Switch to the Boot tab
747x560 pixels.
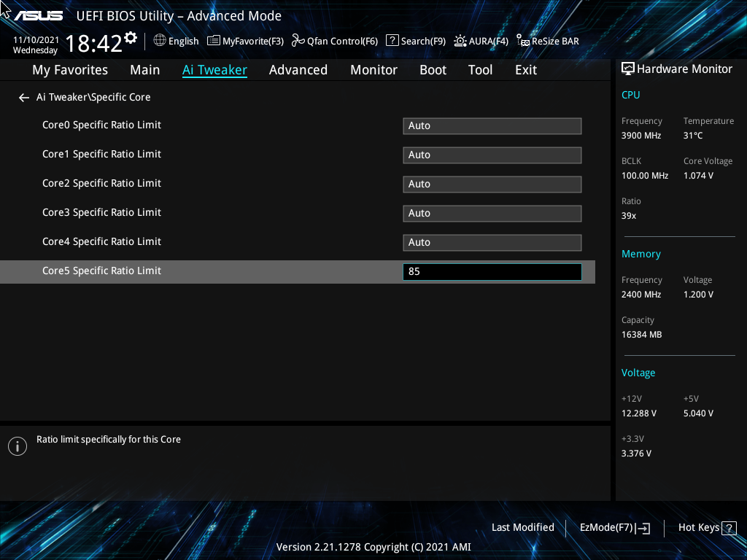pyautogui.click(x=433, y=70)
